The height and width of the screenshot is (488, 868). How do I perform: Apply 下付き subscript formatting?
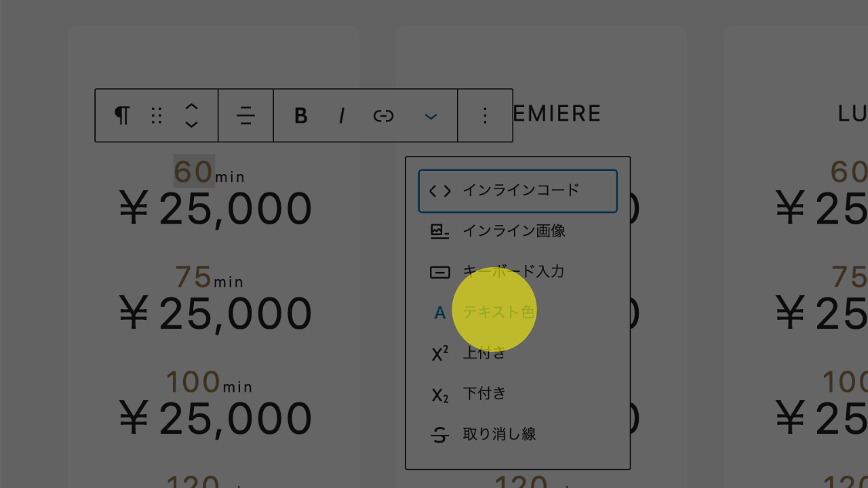pos(518,394)
